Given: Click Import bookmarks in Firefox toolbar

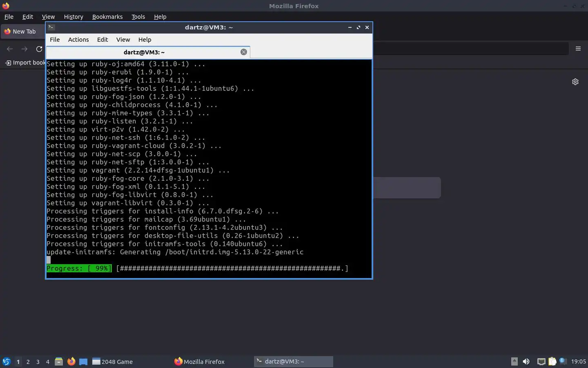Looking at the screenshot, I should pos(25,63).
